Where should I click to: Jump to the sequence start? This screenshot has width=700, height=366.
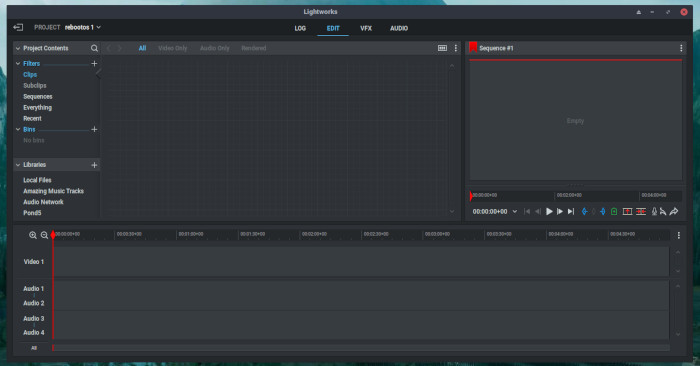click(x=527, y=212)
